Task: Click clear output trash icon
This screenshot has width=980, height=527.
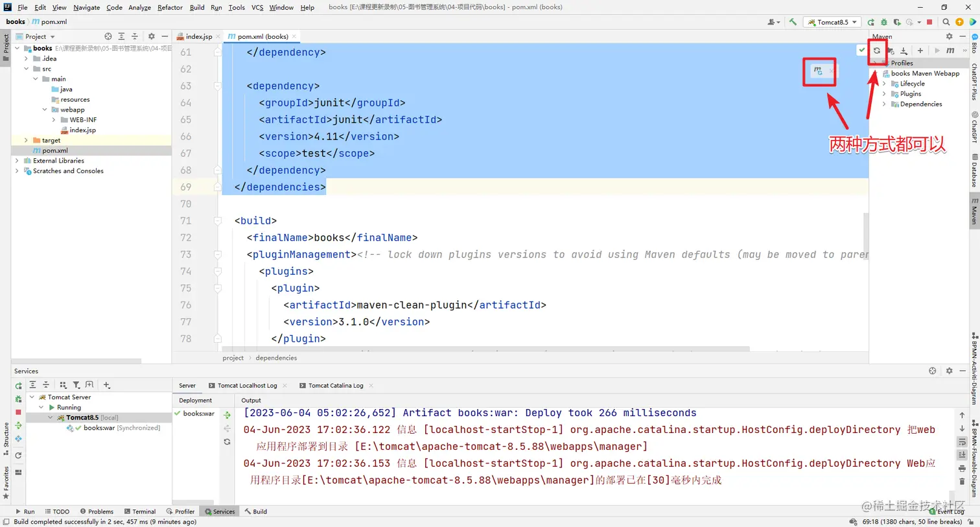Action: coord(962,482)
